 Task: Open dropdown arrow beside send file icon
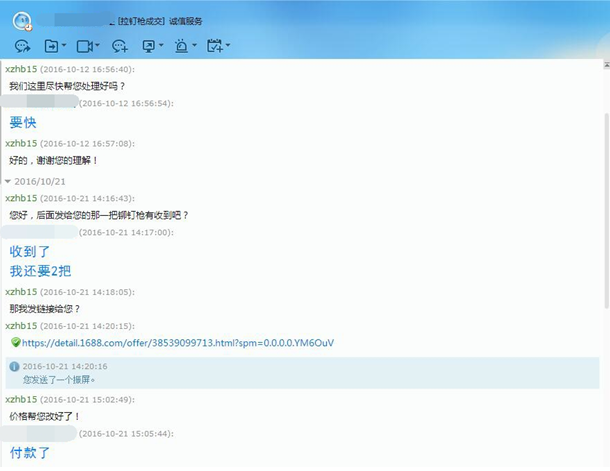tap(64, 46)
